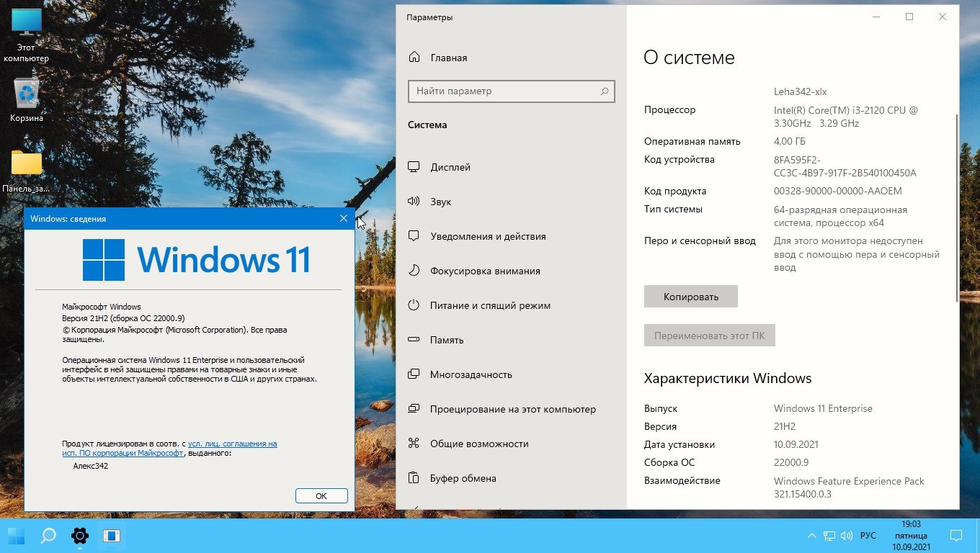Click the Дата установки value 10.09.2021
Viewport: 980px width, 553px height.
click(796, 444)
